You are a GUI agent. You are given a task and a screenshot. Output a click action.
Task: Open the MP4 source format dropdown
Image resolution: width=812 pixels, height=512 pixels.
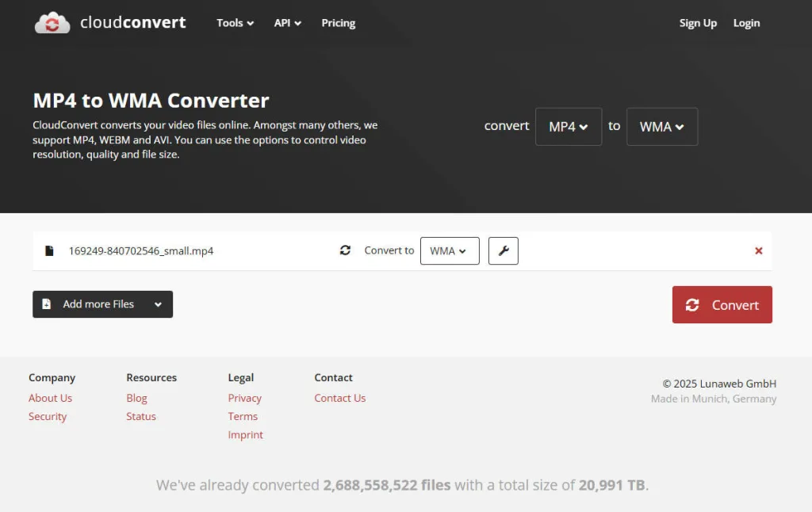pyautogui.click(x=568, y=127)
